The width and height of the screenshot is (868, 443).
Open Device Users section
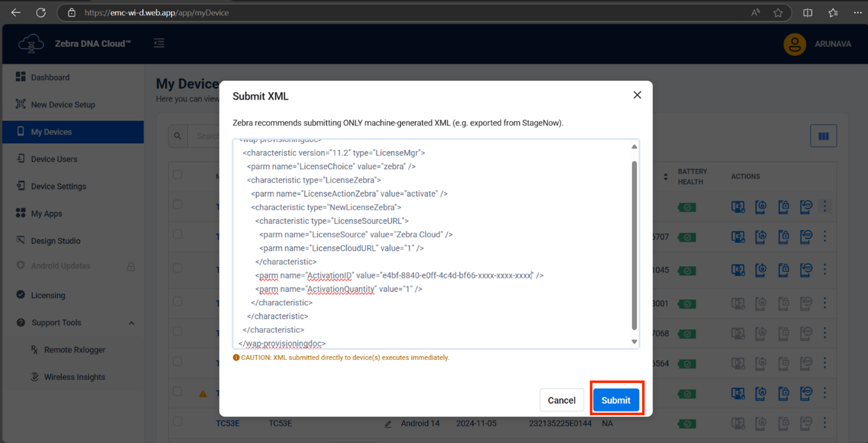pyautogui.click(x=54, y=159)
